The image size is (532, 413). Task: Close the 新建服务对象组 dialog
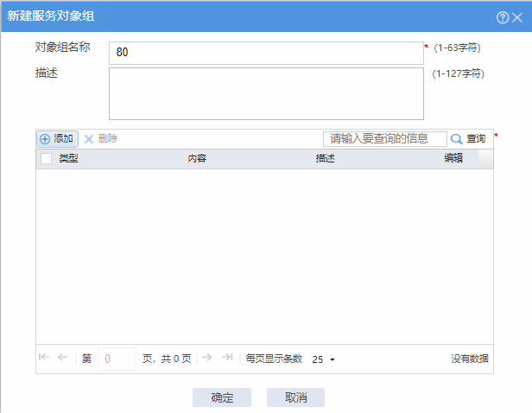pyautogui.click(x=517, y=17)
